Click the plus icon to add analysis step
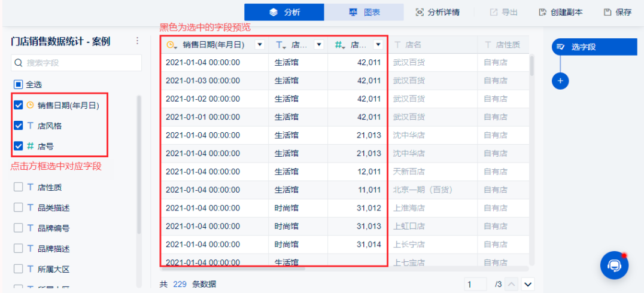The image size is (644, 293). coord(560,81)
